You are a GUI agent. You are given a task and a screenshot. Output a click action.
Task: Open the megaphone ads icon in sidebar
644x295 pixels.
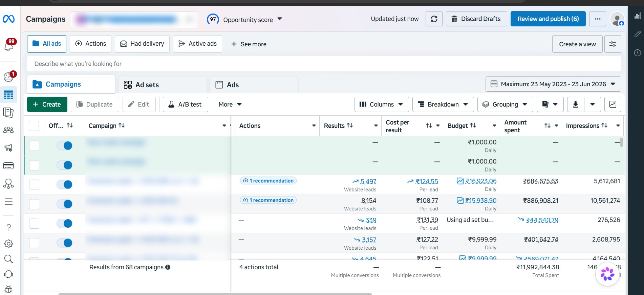click(x=8, y=148)
